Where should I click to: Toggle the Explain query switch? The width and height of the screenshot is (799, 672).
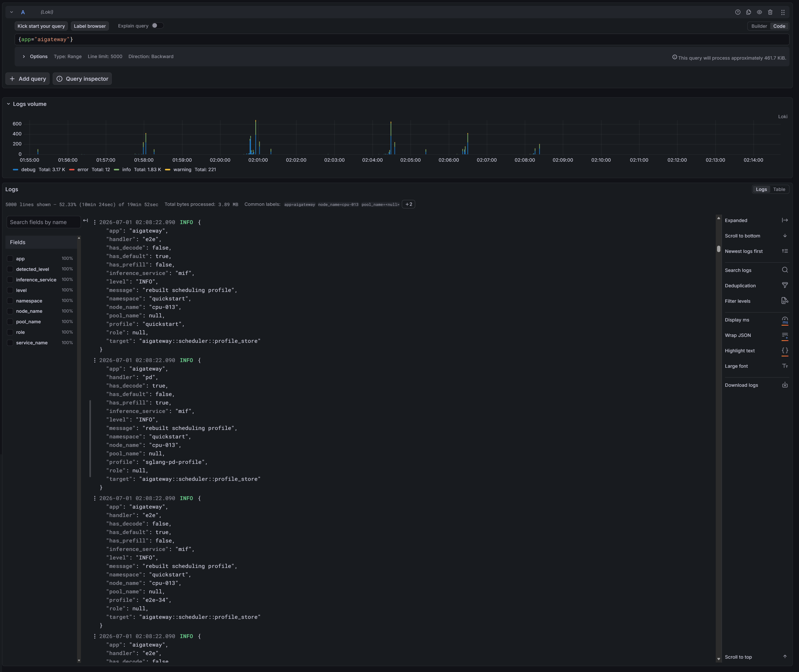(x=157, y=25)
